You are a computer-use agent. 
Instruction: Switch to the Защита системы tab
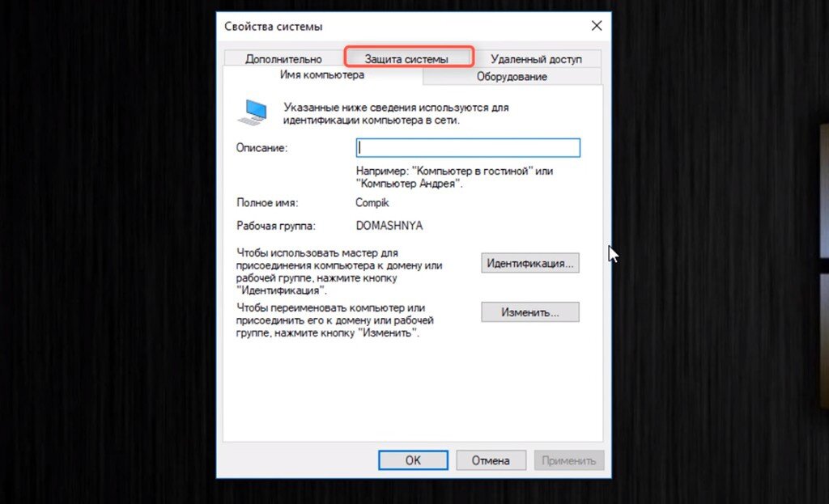point(408,57)
